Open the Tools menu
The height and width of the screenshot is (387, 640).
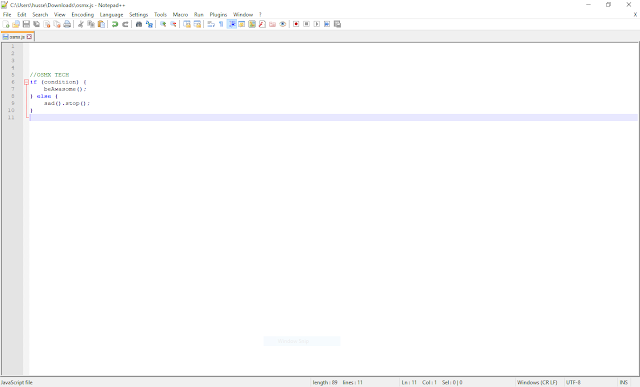pos(160,15)
